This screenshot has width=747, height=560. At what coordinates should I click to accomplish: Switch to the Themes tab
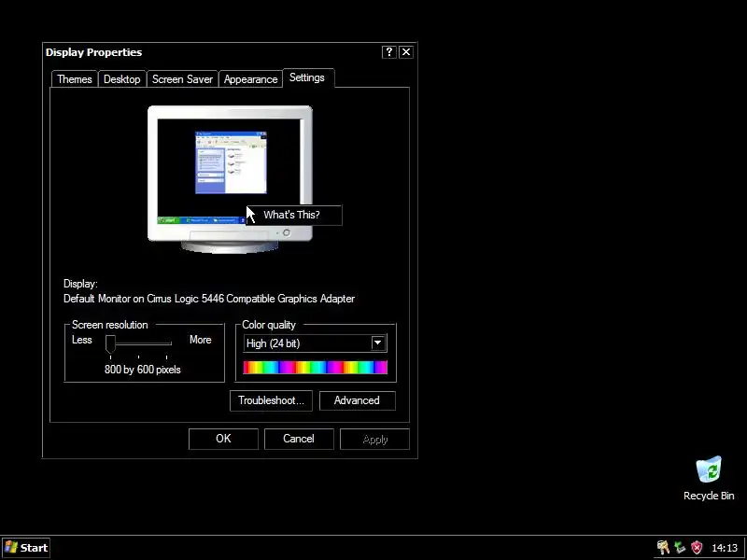point(75,79)
